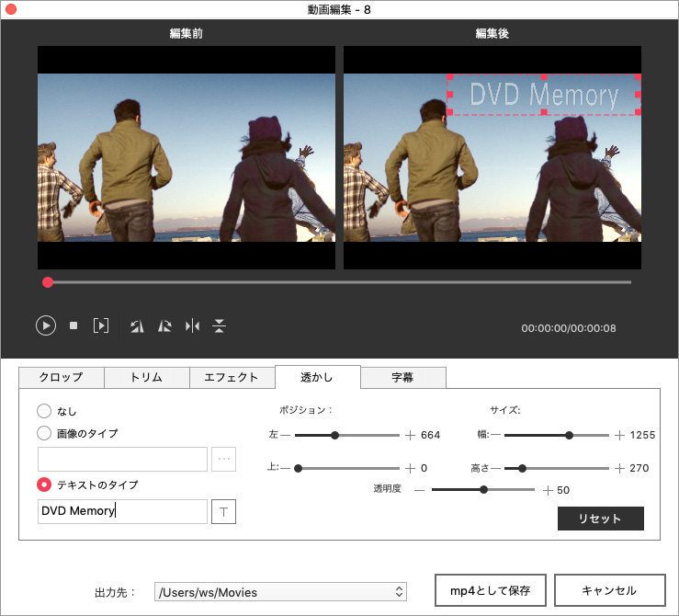Switch to the エフェクト tab
This screenshot has height=616, width=679.
(232, 377)
